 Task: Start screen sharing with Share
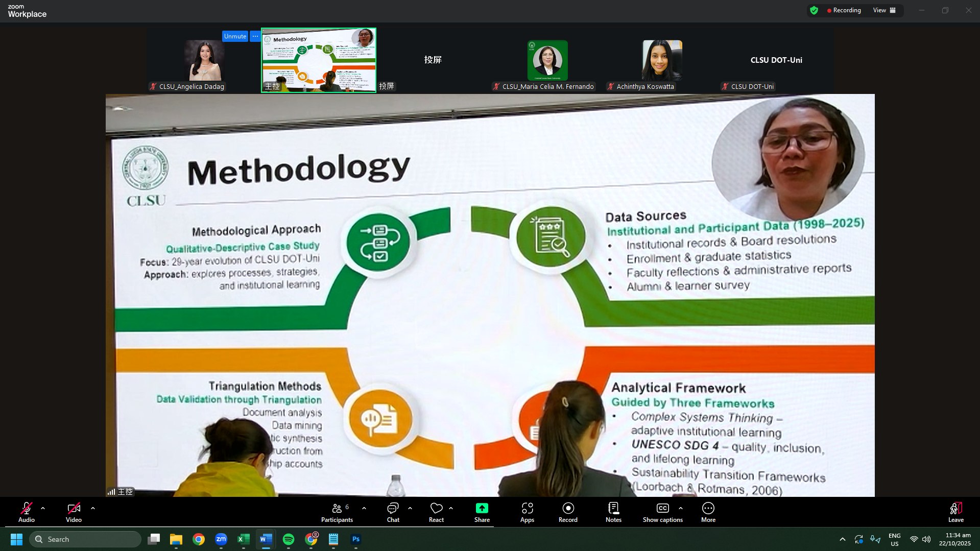click(482, 512)
